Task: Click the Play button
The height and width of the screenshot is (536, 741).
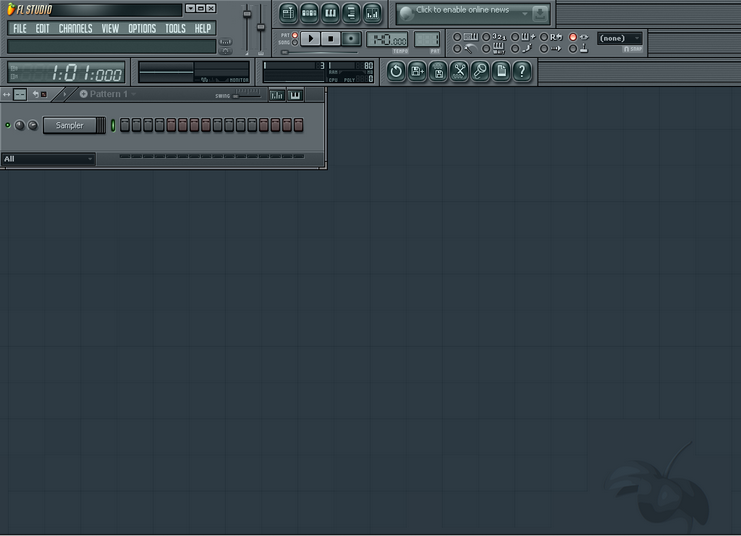Action: tap(310, 39)
